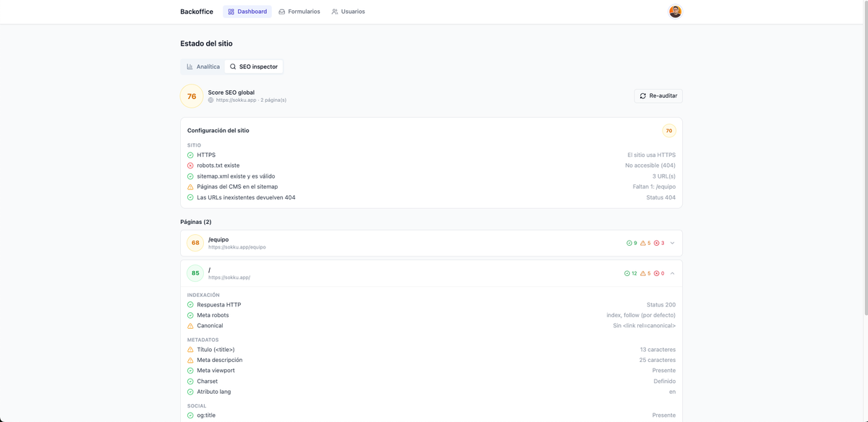Click the '13 caracteres' value
Image resolution: width=868 pixels, height=422 pixels.
pos(658,350)
